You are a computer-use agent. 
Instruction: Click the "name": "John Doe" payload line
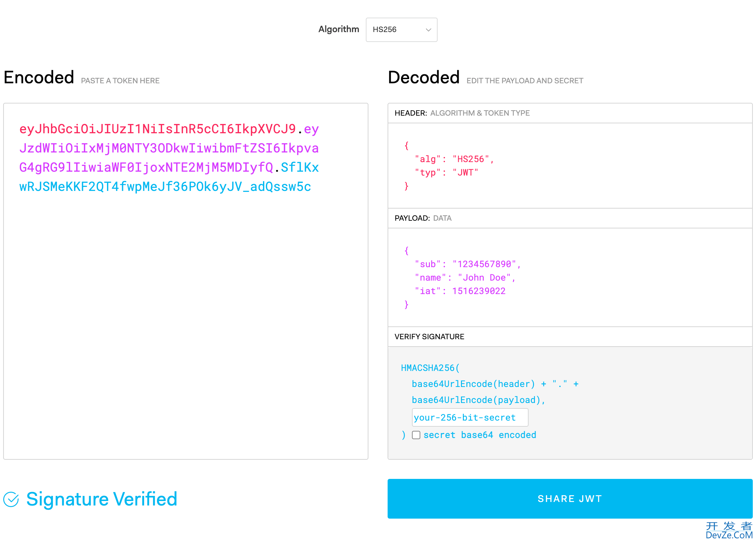click(465, 278)
